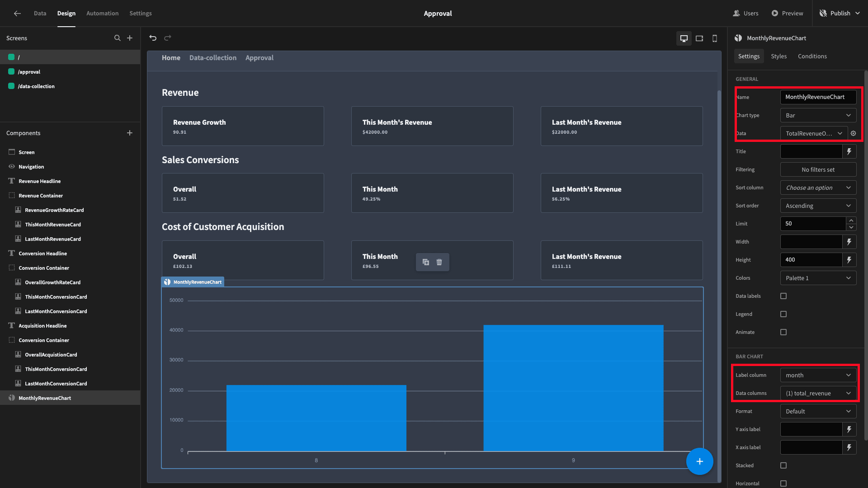This screenshot has width=868, height=488.
Task: Open the Chart type dropdown
Action: tap(818, 115)
